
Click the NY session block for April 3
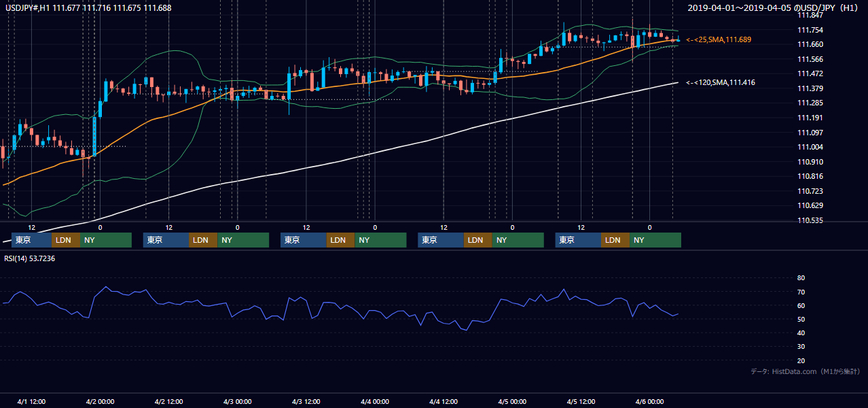pyautogui.click(x=380, y=240)
